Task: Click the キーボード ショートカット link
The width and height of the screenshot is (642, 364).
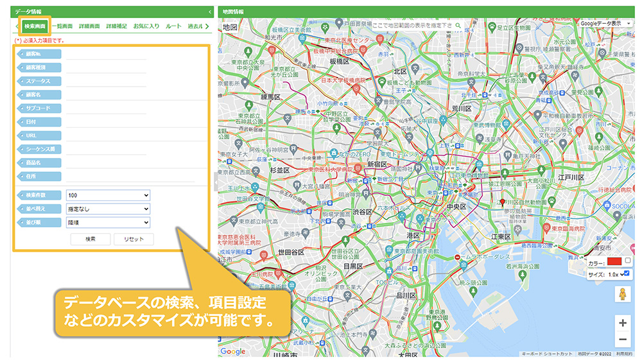Action: [x=546, y=354]
